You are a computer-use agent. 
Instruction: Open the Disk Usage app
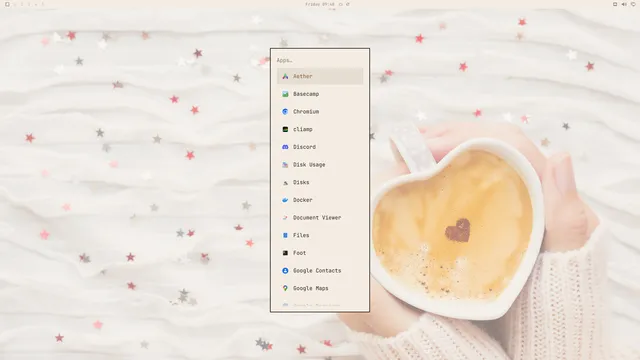pos(320,164)
